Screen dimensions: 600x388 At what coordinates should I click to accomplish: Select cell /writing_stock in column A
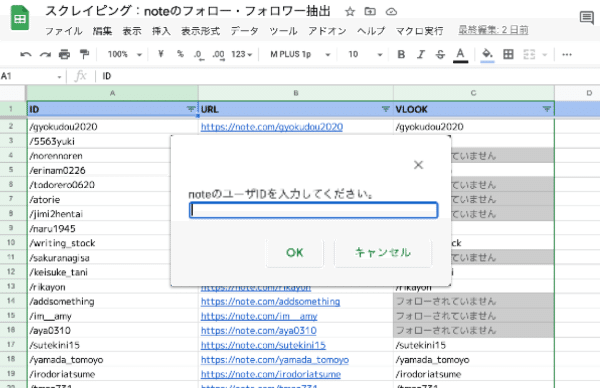click(x=112, y=243)
